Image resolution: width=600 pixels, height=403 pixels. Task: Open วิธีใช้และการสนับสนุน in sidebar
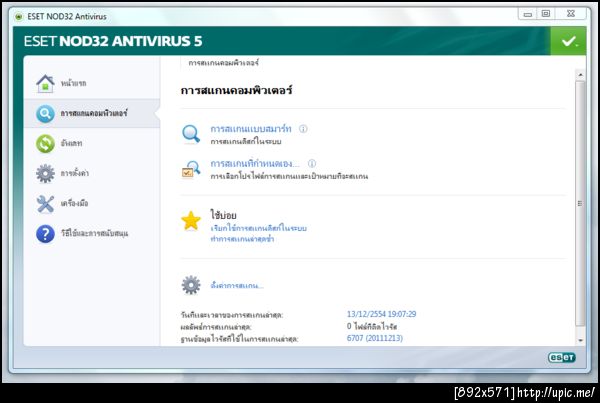(x=94, y=233)
